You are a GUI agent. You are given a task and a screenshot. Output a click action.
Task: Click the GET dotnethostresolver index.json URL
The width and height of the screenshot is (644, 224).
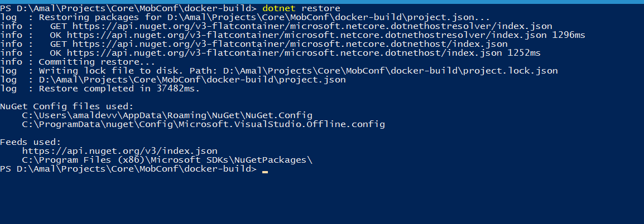pos(312,26)
